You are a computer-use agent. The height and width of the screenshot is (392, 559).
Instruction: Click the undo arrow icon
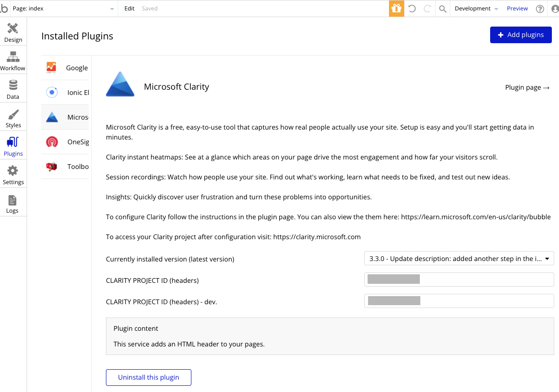coord(412,9)
